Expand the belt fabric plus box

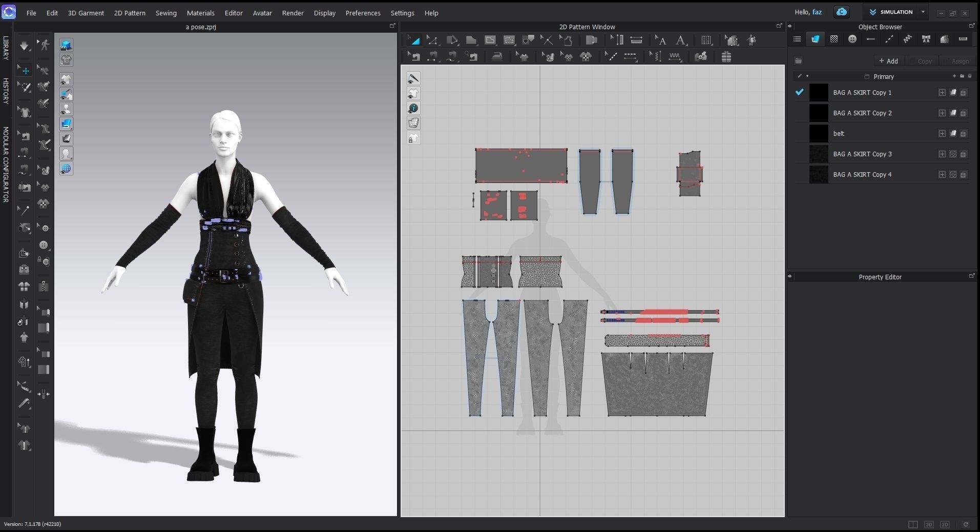coord(942,133)
